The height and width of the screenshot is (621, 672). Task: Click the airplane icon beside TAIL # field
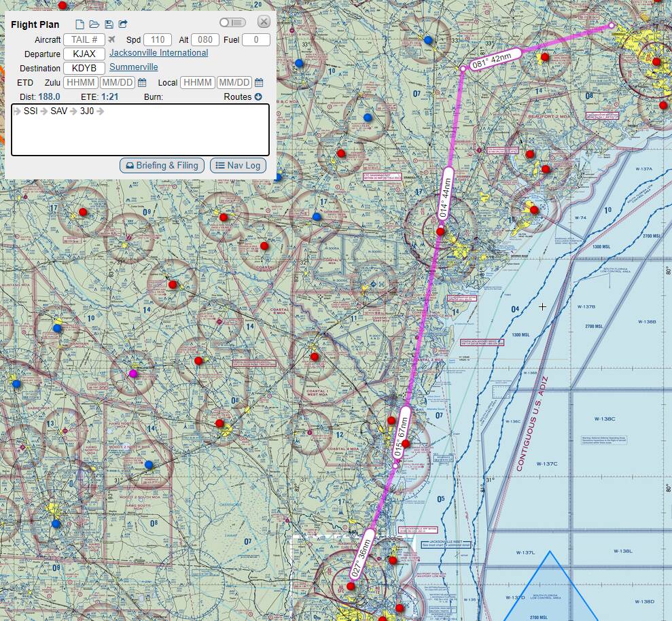click(112, 40)
